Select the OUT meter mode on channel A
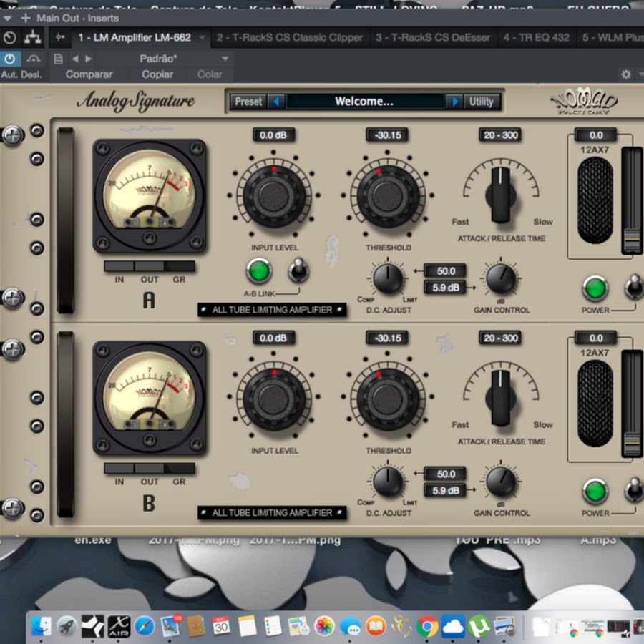The image size is (644, 644). 150,267
